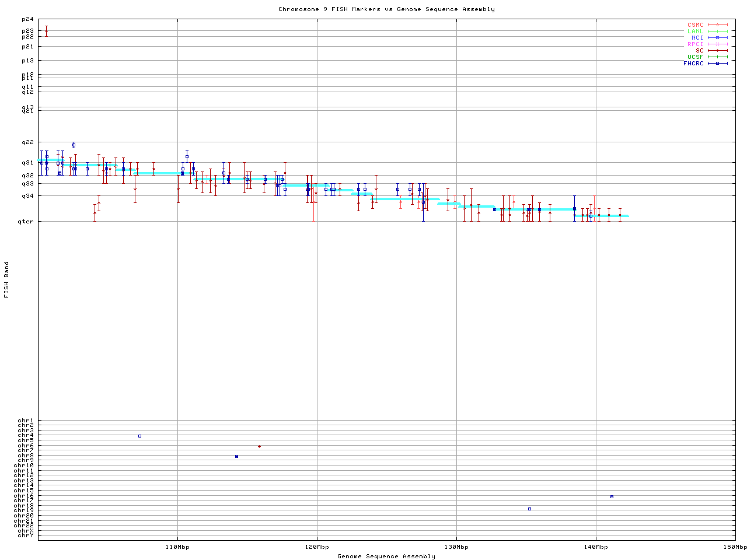Click the blue square marker on chr8 row
This screenshot has height=560, width=747.
coord(236,456)
